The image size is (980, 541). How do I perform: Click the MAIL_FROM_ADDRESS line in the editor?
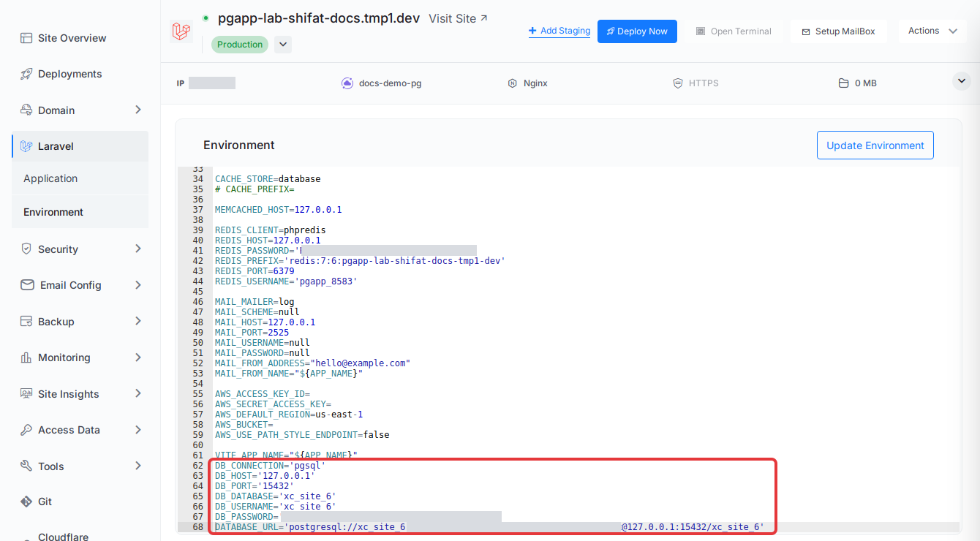click(x=312, y=363)
